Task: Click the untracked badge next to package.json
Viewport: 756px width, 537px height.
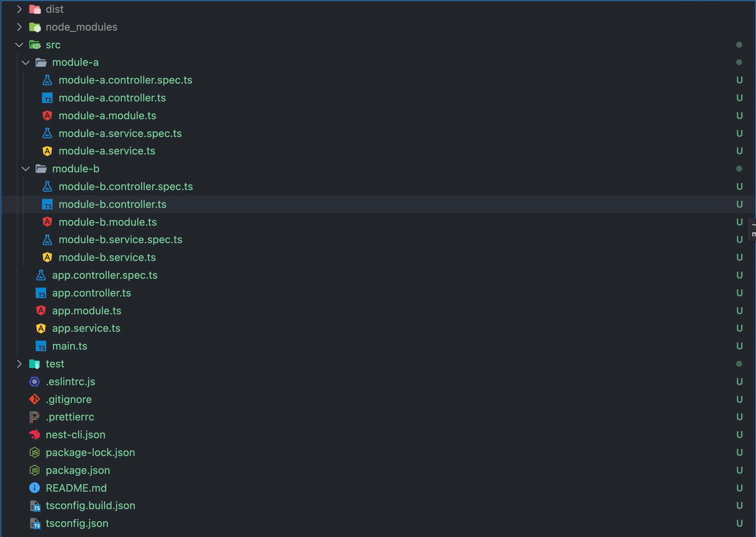Action: tap(740, 470)
